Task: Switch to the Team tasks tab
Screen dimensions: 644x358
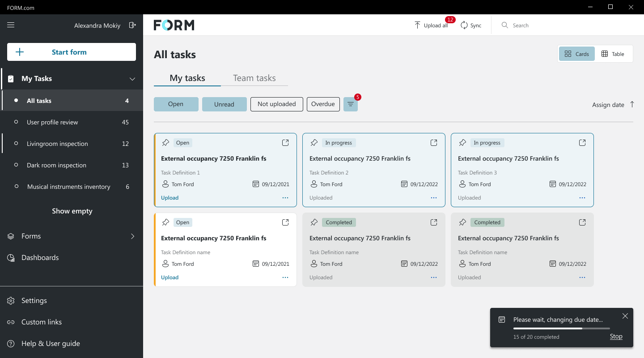Action: point(254,78)
